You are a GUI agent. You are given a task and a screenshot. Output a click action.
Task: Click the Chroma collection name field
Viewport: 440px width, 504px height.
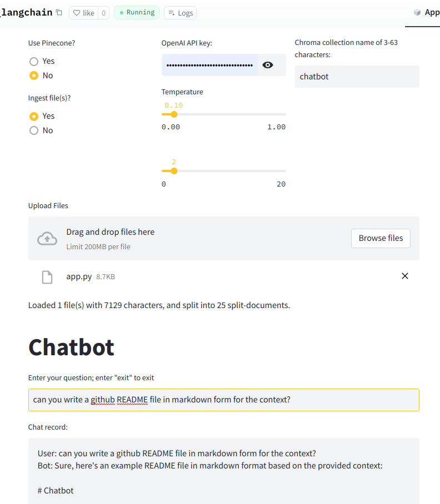click(x=357, y=77)
